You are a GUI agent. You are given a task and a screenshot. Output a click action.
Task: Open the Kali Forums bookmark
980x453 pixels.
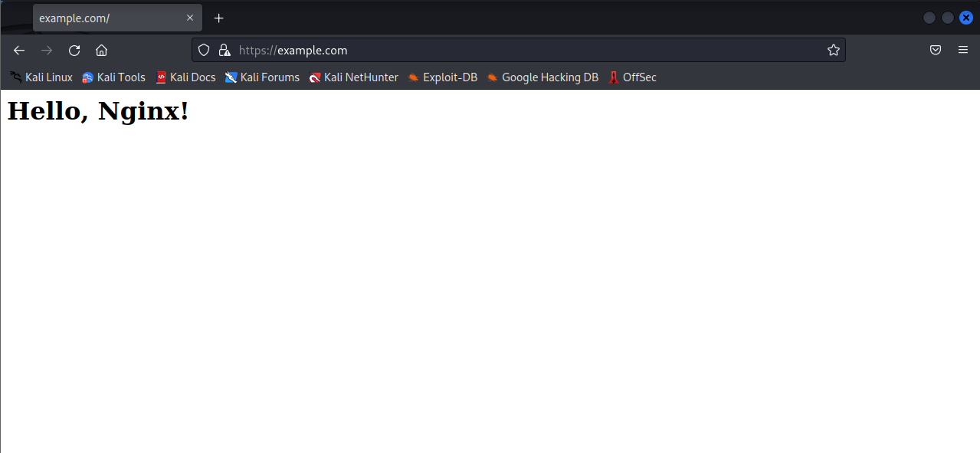262,77
